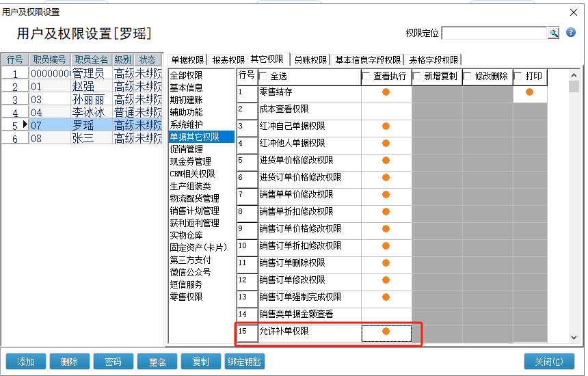
Task: Click the orange dot in 零售结存 查看执行 cell
Action: [x=386, y=92]
